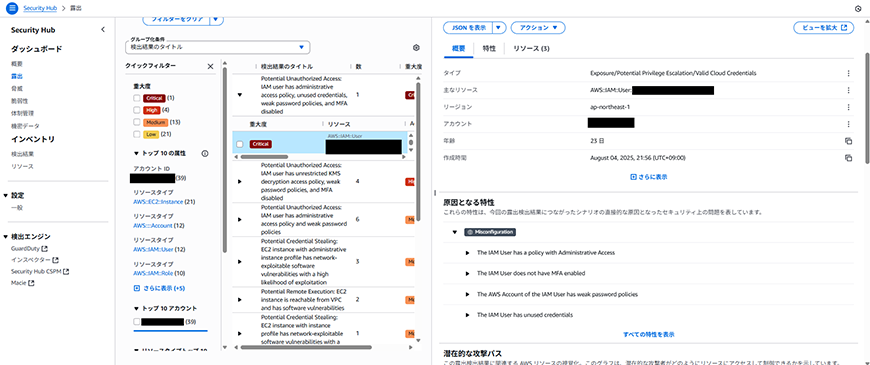Expand unused credentials trait
Screen dimensions: 870x365
(468, 315)
